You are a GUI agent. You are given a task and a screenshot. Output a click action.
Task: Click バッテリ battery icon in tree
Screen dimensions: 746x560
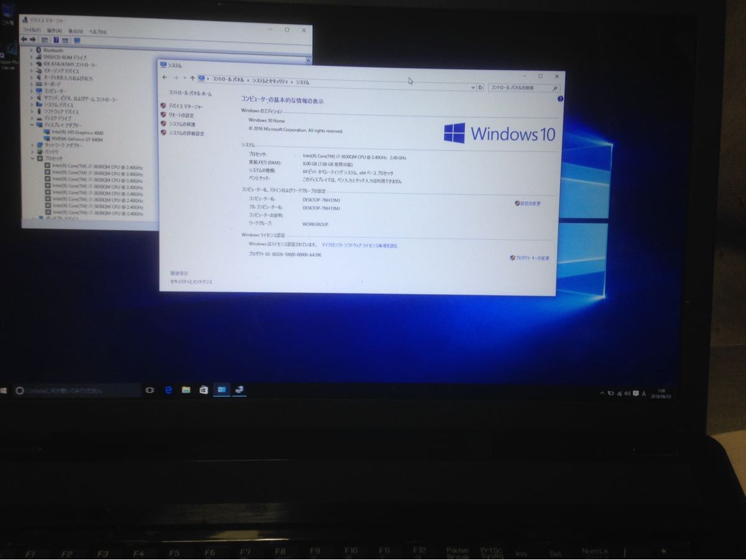click(x=39, y=152)
